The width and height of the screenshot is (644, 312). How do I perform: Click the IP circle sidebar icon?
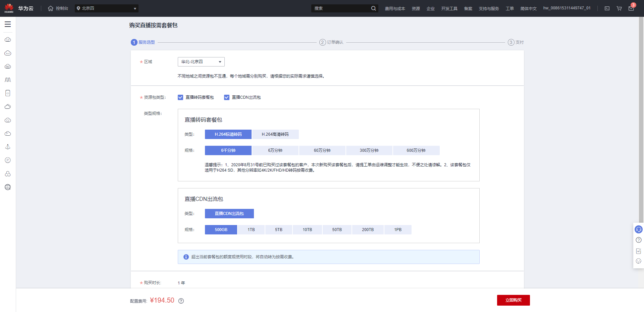tap(8, 160)
